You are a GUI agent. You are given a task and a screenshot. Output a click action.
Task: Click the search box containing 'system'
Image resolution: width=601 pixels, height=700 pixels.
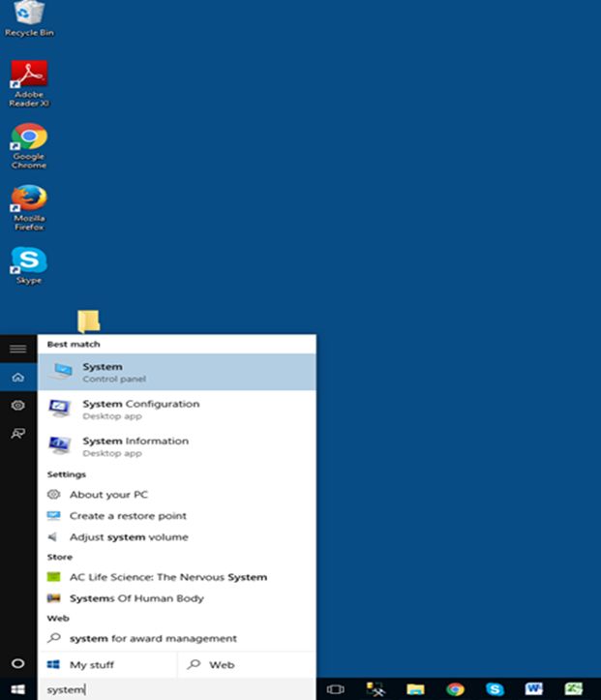coord(177,689)
